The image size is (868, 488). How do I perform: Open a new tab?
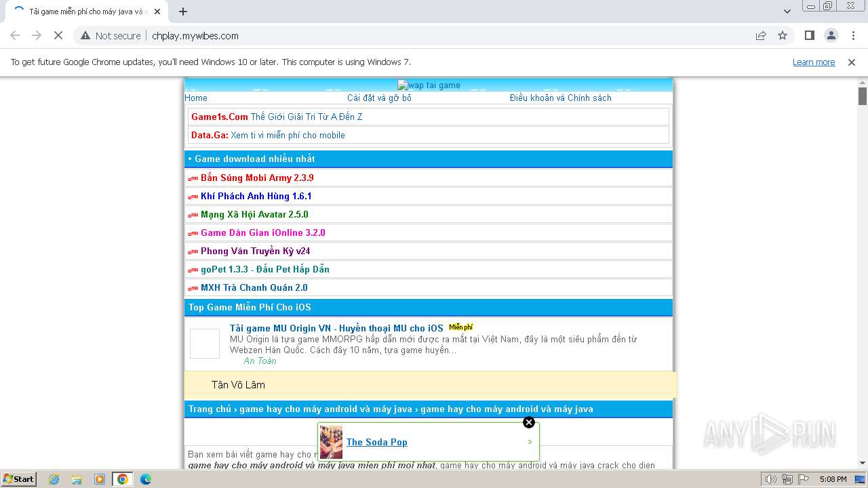[x=182, y=12]
